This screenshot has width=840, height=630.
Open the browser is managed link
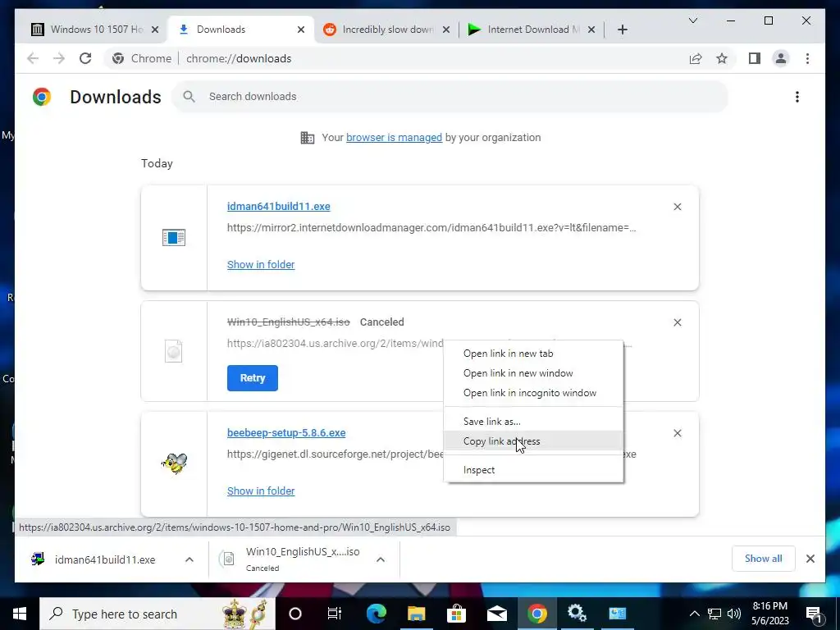(395, 138)
